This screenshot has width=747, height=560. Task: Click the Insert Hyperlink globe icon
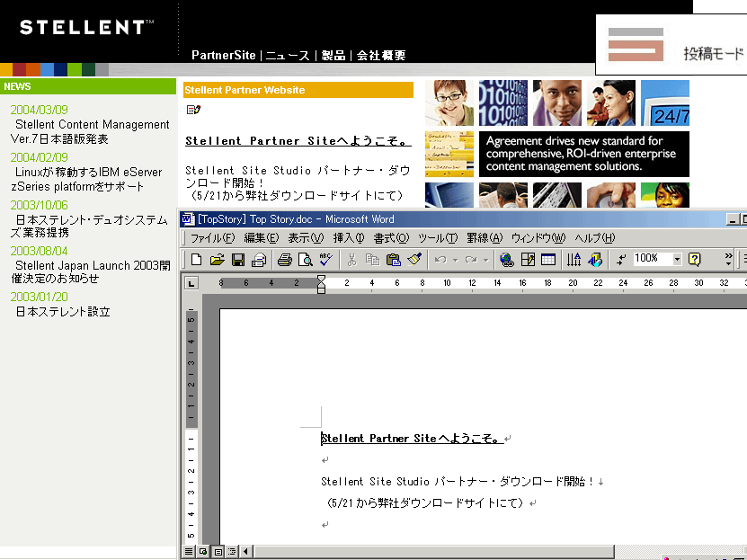point(506,260)
